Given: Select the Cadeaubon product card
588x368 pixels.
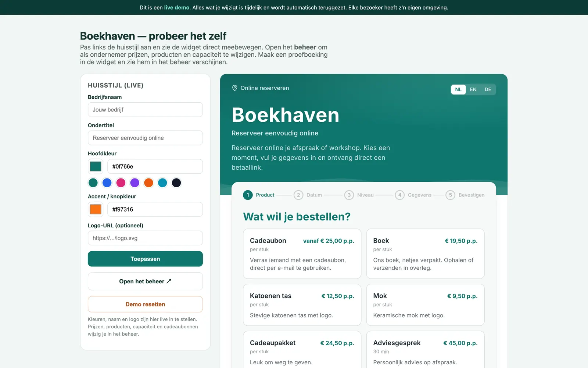Looking at the screenshot, I should (302, 254).
